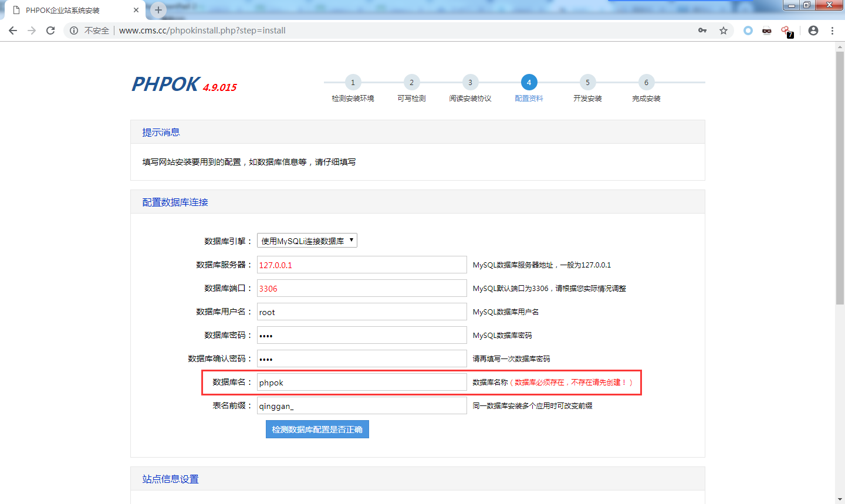Open the 数据库引擎 dropdown

tap(307, 241)
